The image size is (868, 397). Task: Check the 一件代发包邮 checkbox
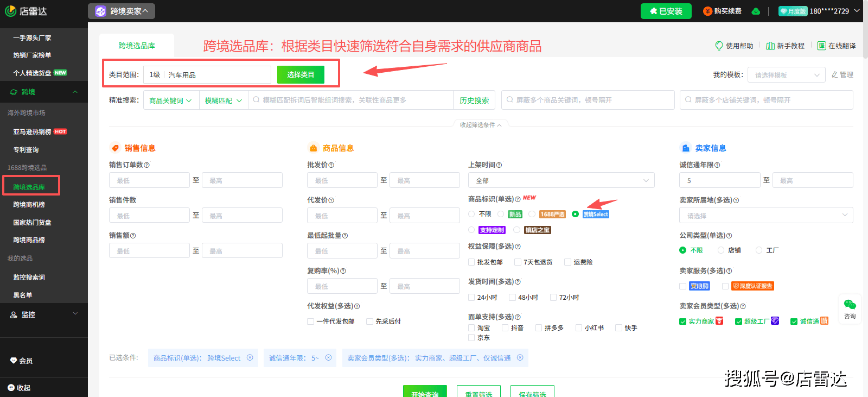pos(311,322)
